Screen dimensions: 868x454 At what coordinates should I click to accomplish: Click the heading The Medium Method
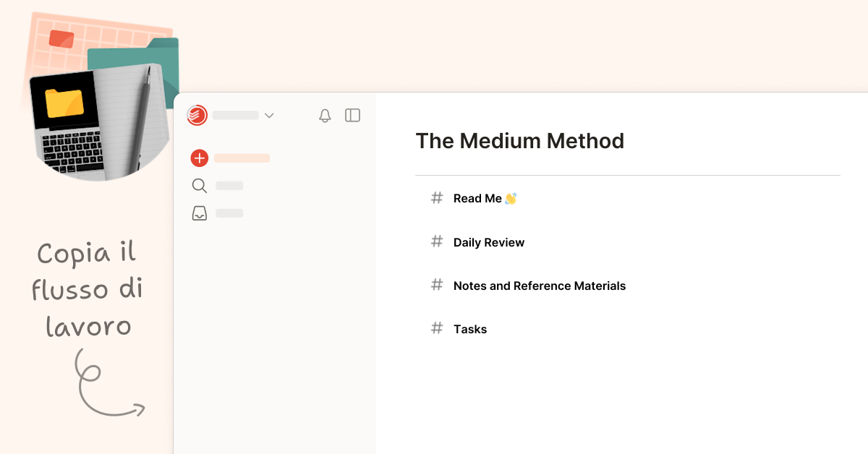tap(520, 140)
